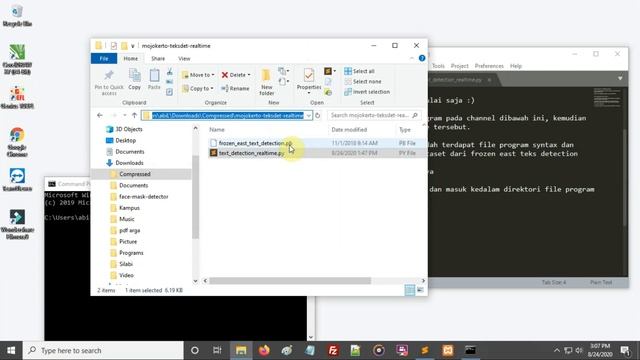Click the Paste icon in Clipboard group

[x=154, y=79]
